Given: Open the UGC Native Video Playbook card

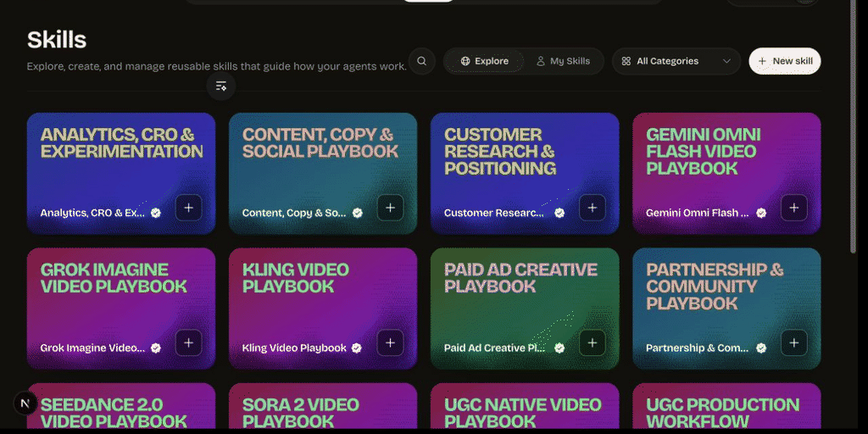Looking at the screenshot, I should pos(525,407).
